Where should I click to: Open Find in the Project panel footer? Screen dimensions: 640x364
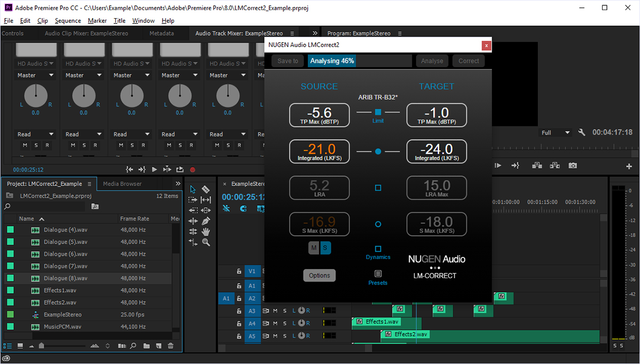(133, 346)
